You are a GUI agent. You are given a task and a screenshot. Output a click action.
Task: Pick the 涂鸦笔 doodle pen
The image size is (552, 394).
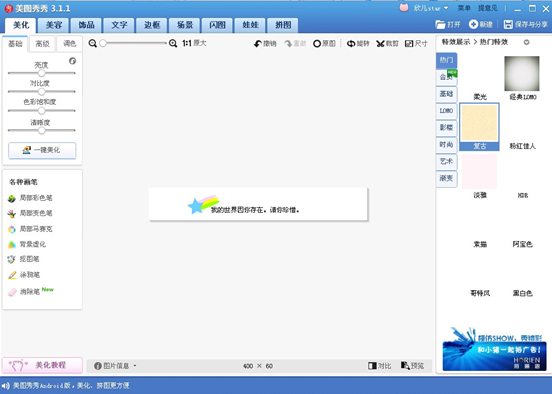(24, 275)
